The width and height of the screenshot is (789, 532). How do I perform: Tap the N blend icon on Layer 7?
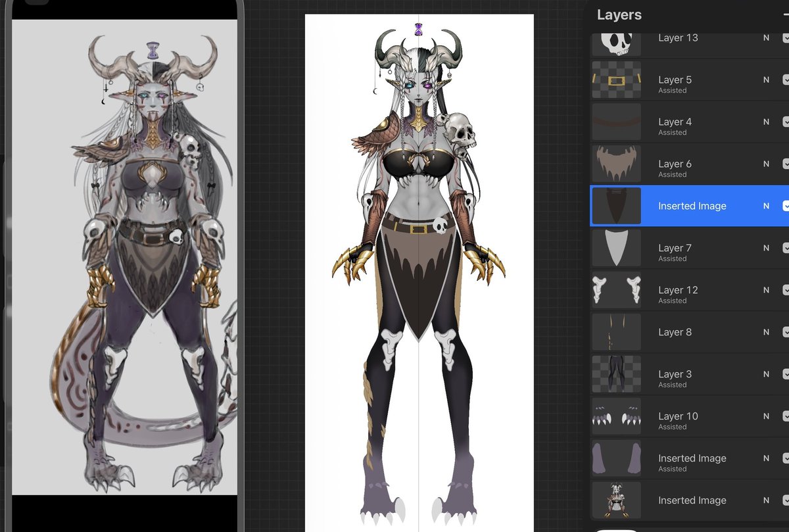[x=767, y=248]
